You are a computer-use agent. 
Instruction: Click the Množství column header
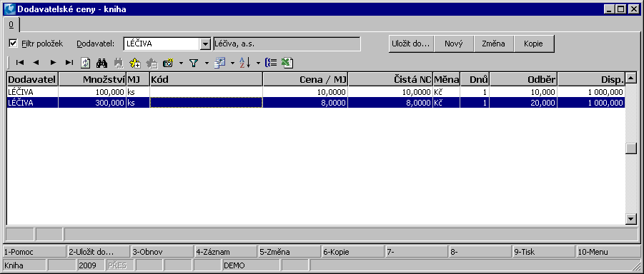92,79
